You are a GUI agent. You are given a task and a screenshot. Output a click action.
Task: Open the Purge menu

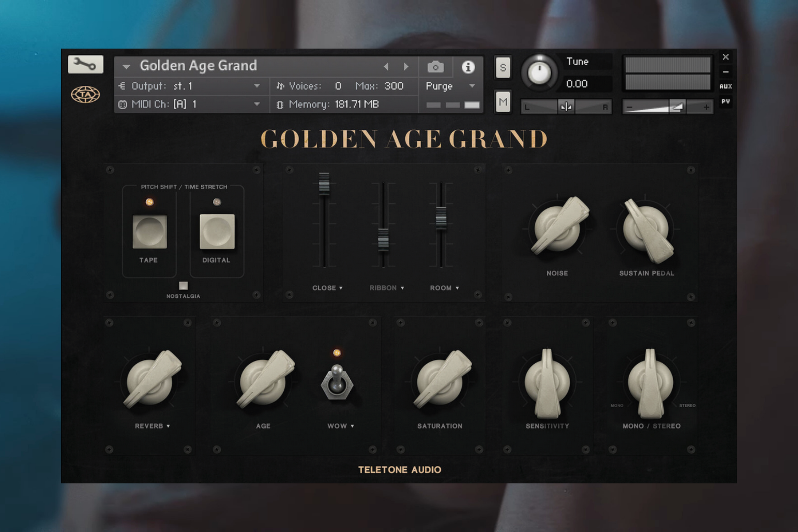[439, 86]
